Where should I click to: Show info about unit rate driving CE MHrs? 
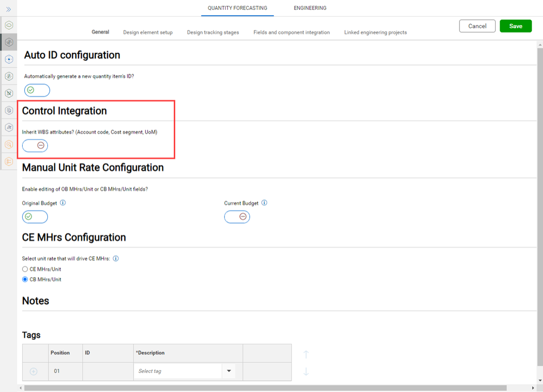point(116,258)
